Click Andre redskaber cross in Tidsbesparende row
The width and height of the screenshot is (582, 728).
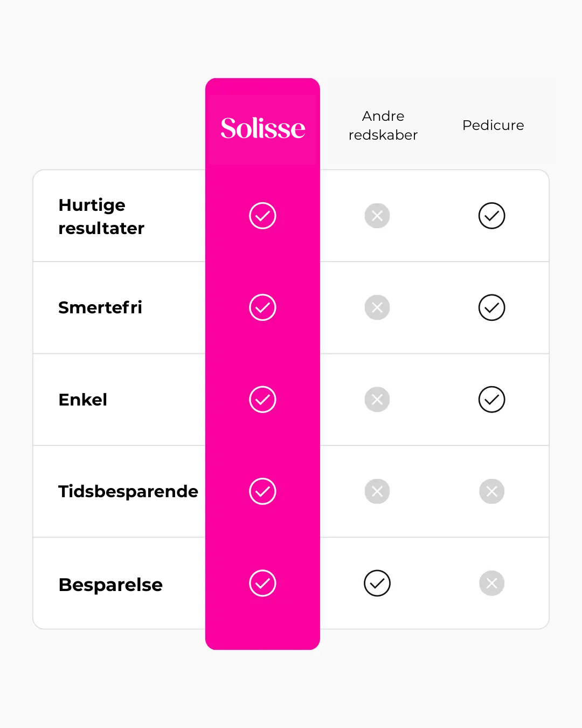pos(377,491)
